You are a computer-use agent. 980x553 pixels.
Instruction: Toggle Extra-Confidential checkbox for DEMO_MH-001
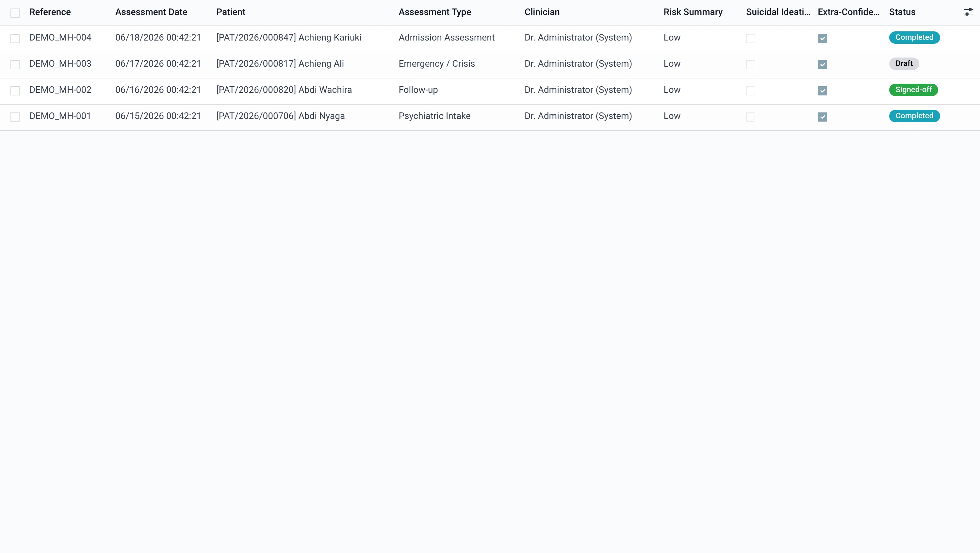point(823,117)
